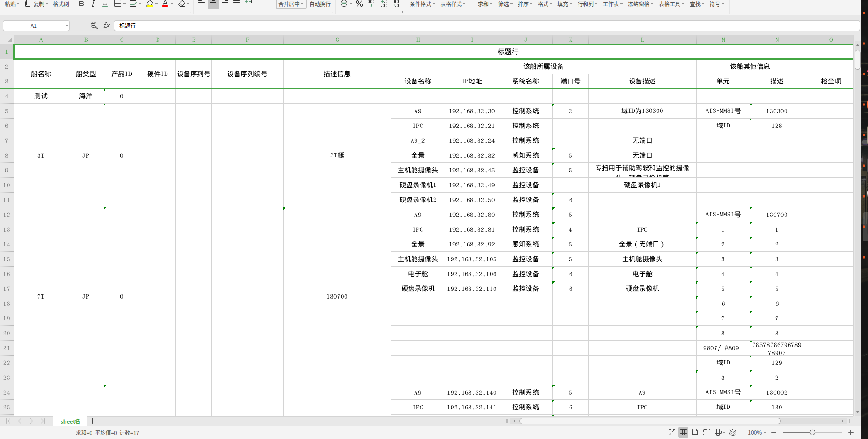Open the 求和 dropdown

coord(485,4)
